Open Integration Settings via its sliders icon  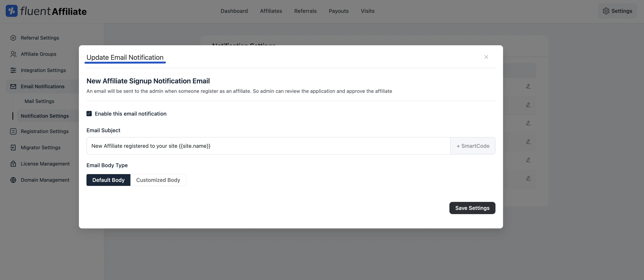13,70
